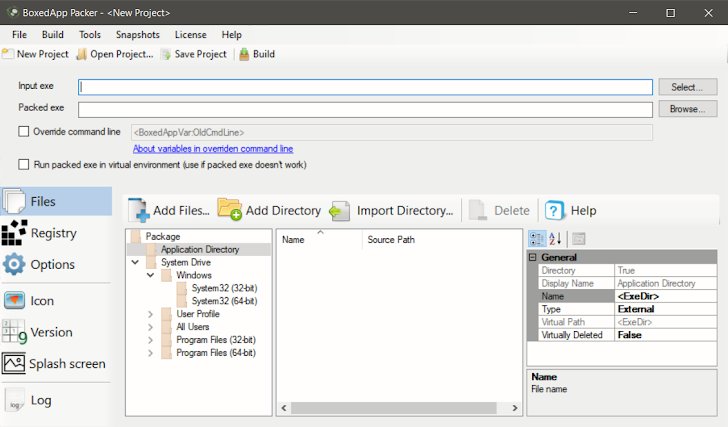Click Add Directory toolbar button

[x=269, y=211]
